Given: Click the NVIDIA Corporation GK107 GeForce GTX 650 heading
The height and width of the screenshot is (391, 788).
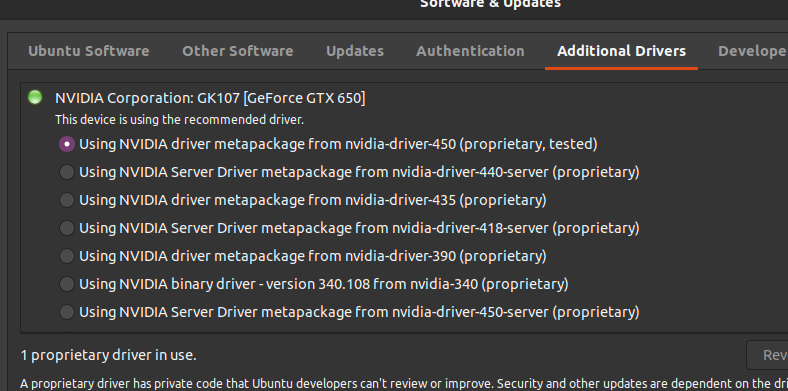Looking at the screenshot, I should pyautogui.click(x=210, y=98).
